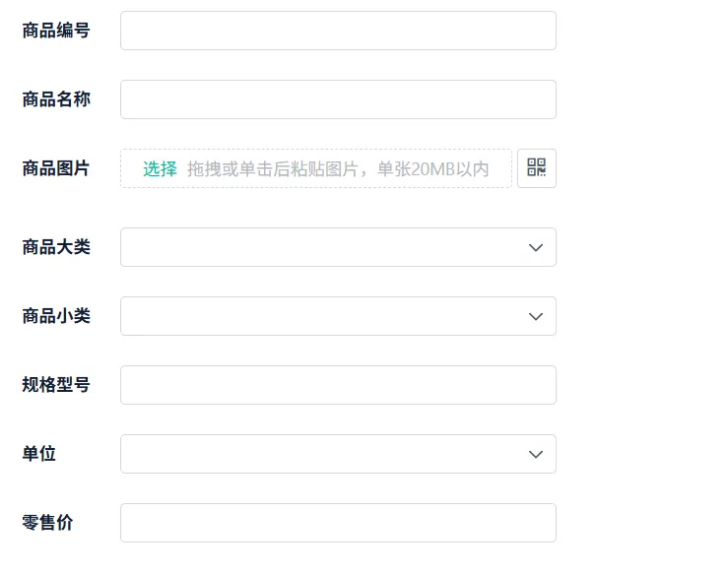This screenshot has width=728, height=576.
Task: Click into the 规格型号 input field
Action: (338, 385)
